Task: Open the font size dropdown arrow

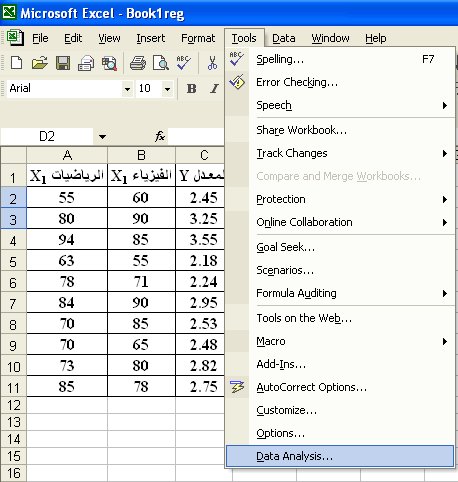Action: coord(167,89)
